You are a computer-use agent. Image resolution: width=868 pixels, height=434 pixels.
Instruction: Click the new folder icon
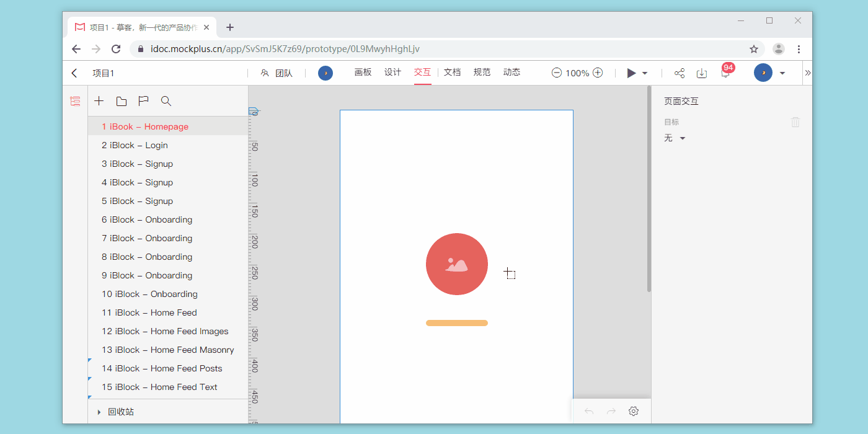click(122, 101)
